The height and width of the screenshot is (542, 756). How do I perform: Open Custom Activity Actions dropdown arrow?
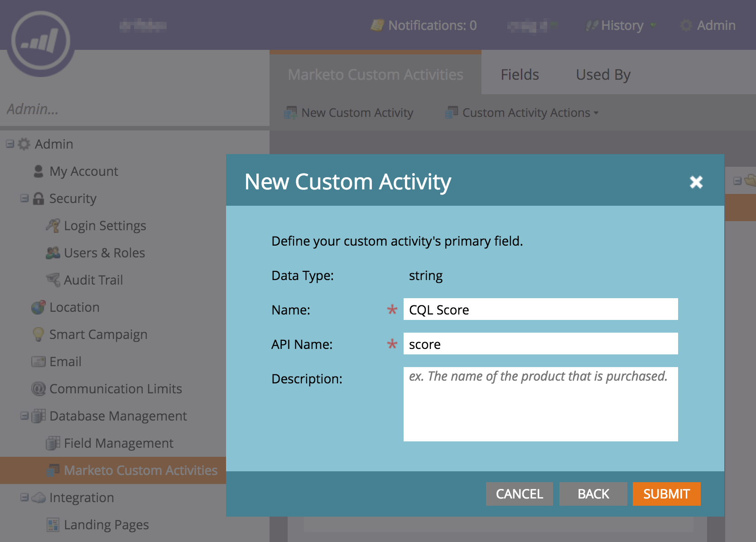(596, 113)
